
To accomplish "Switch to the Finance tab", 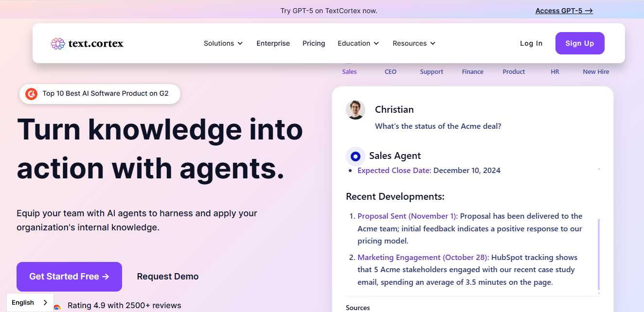I will click(x=472, y=71).
